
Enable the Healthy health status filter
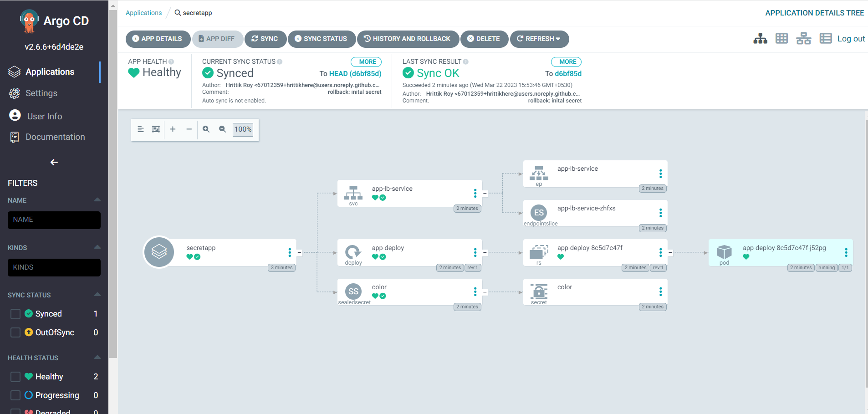[15, 377]
